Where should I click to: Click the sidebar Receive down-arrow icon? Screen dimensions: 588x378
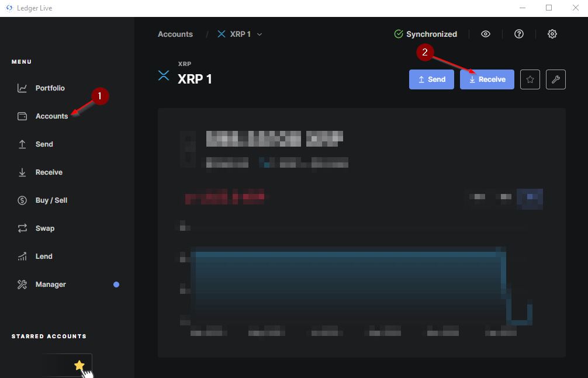[22, 172]
